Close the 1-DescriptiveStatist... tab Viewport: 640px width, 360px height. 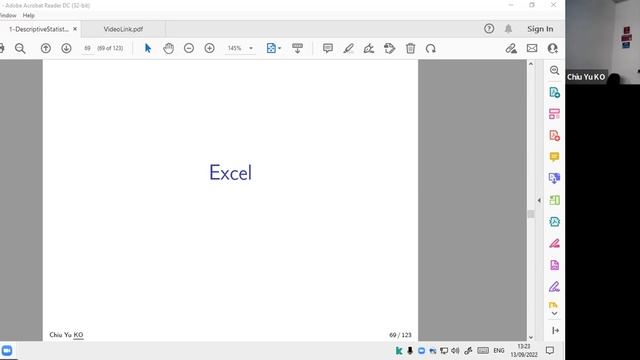[75, 29]
